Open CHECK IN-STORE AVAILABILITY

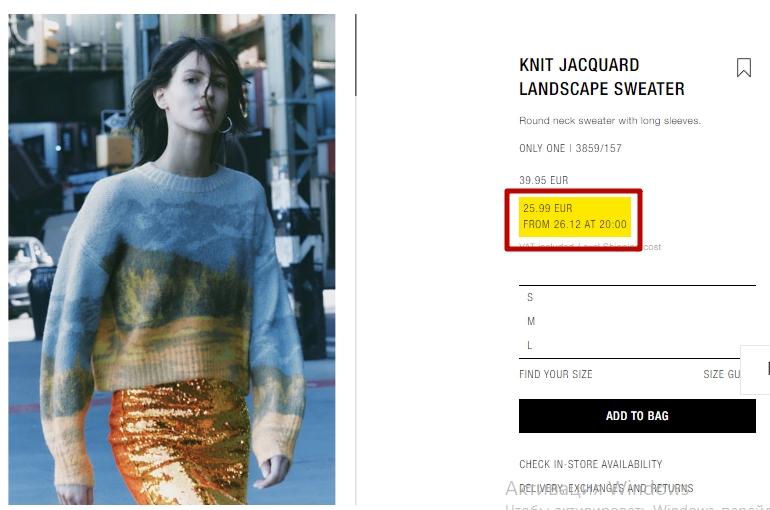coord(590,464)
